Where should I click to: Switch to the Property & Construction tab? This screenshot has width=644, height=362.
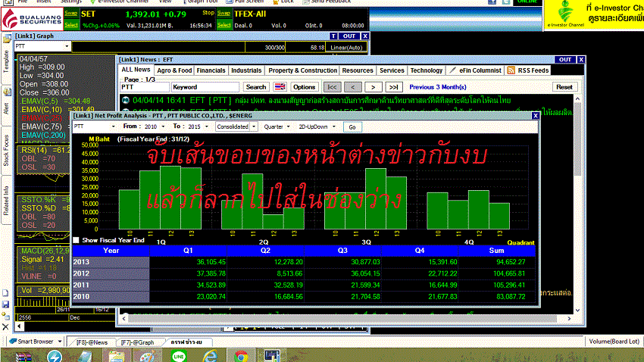(x=303, y=70)
